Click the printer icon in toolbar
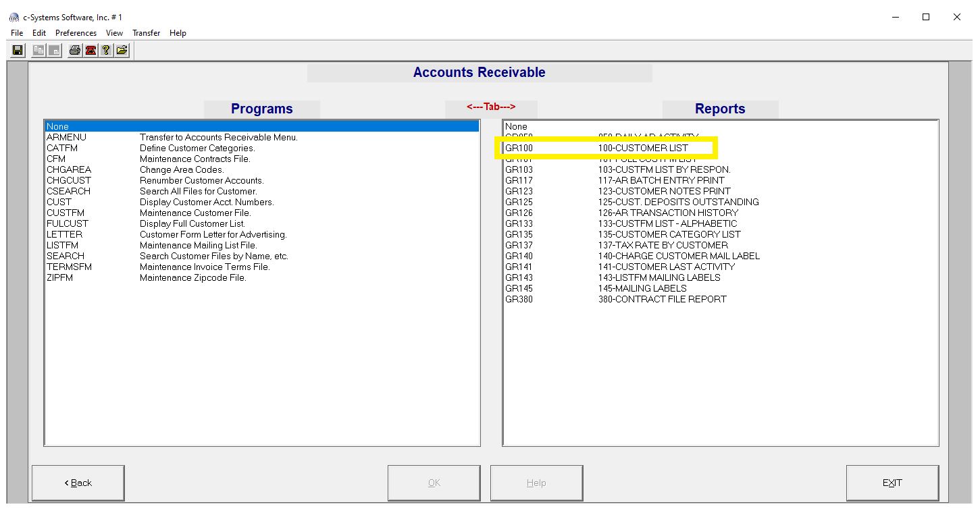The width and height of the screenshot is (980, 513). 75,51
